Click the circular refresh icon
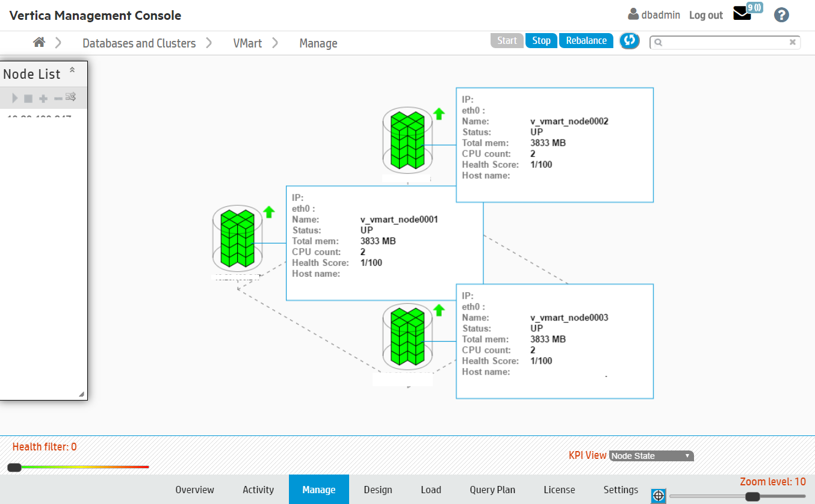The width and height of the screenshot is (815, 504). pyautogui.click(x=630, y=41)
